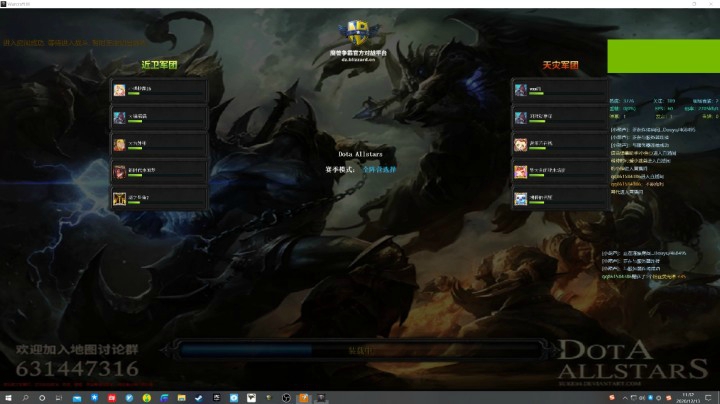Open taskbar Search
The height and width of the screenshot is (404, 720).
[x=25, y=398]
